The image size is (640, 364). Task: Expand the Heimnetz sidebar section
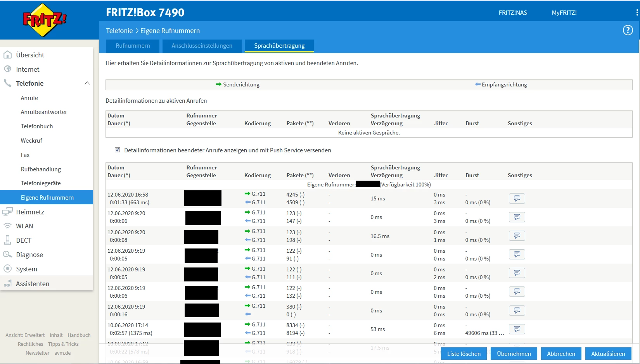[30, 212]
